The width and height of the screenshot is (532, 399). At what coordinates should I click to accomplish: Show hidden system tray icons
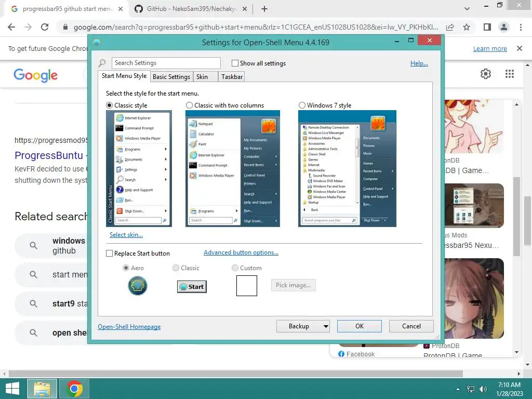click(x=458, y=389)
